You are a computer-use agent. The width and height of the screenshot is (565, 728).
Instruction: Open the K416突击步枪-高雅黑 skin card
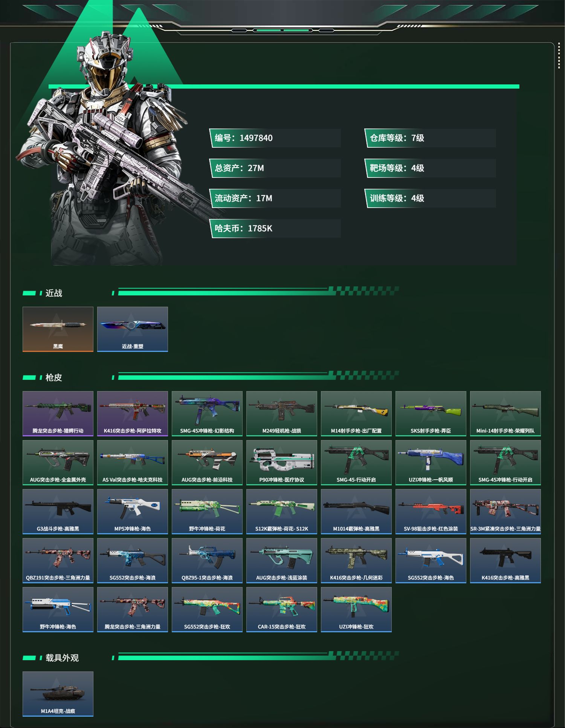click(505, 561)
